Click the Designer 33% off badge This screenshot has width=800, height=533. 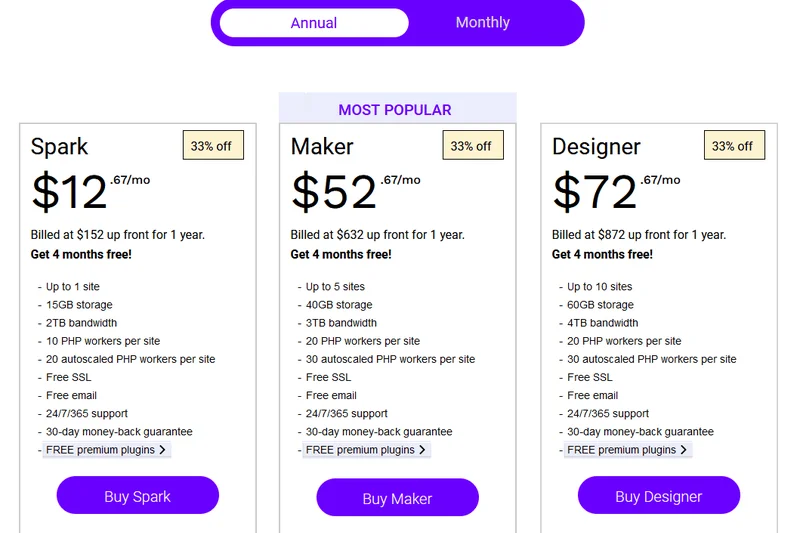(732, 146)
